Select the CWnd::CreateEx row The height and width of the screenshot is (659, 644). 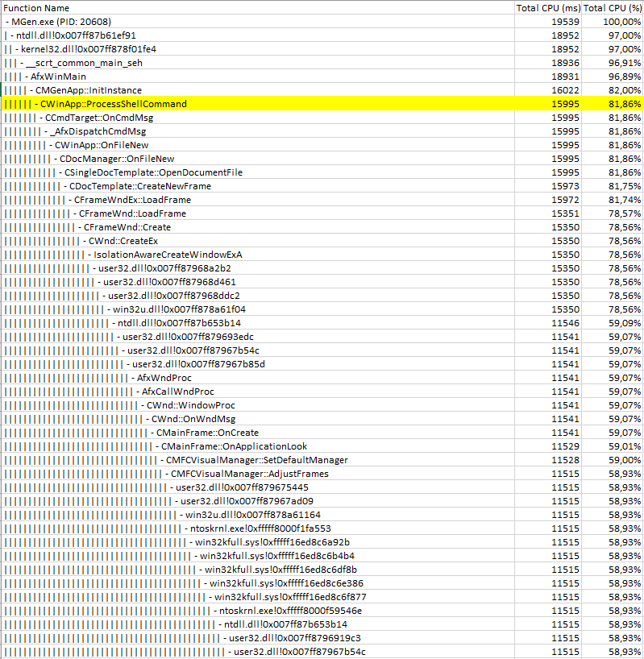[x=322, y=241]
